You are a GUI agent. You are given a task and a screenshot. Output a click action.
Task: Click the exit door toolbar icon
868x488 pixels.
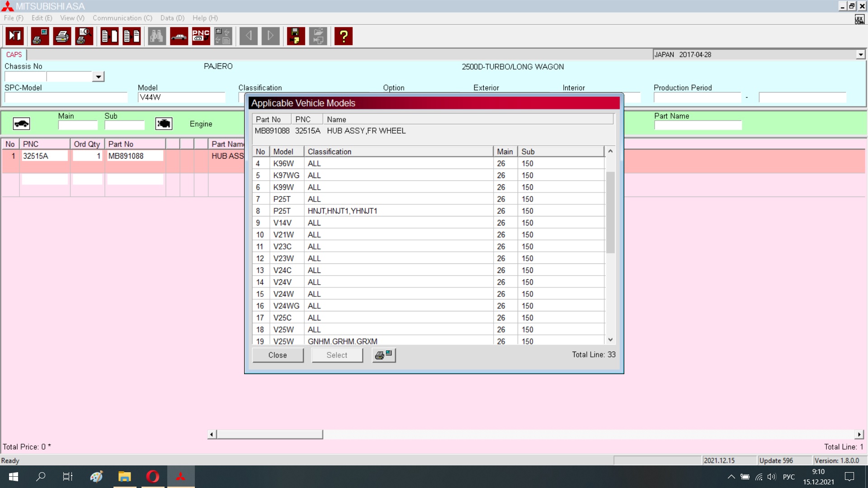click(x=15, y=36)
